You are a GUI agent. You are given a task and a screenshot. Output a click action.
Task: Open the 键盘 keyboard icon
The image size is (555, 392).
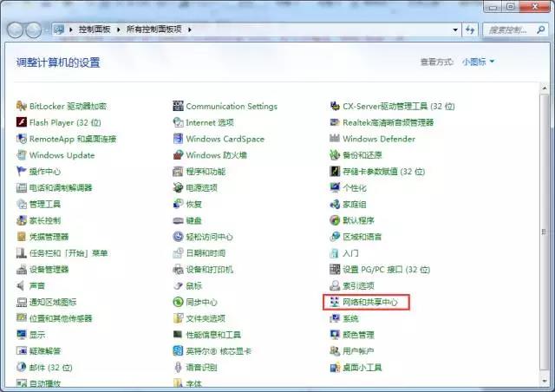tap(178, 220)
